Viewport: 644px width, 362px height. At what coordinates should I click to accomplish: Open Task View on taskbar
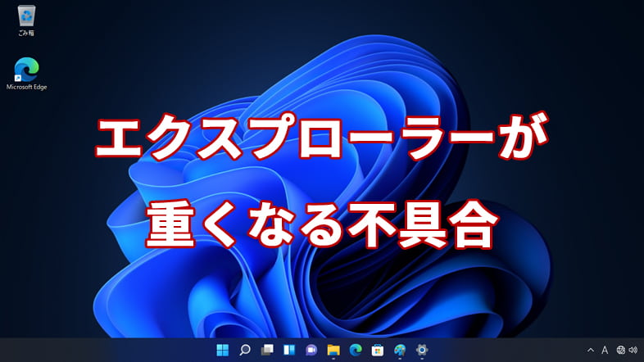[x=267, y=350]
